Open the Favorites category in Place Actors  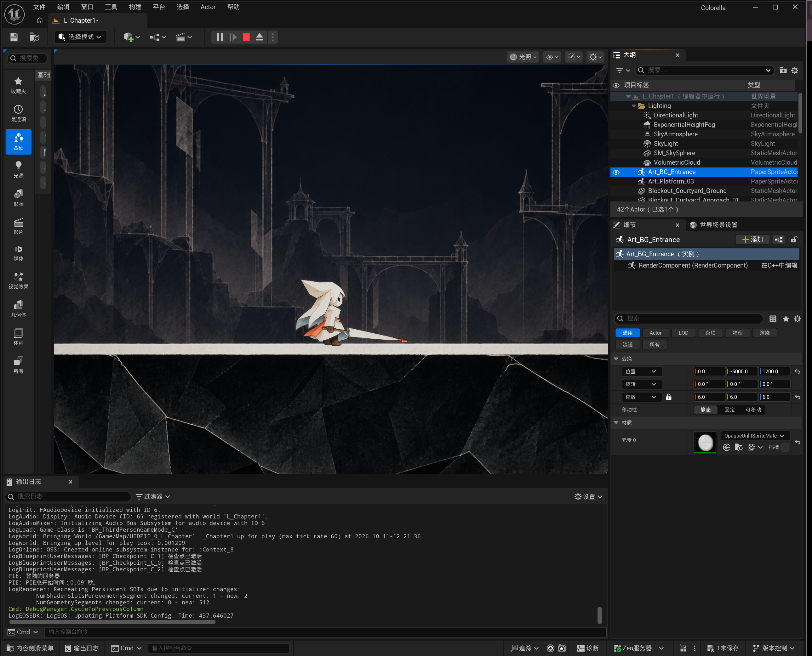18,85
